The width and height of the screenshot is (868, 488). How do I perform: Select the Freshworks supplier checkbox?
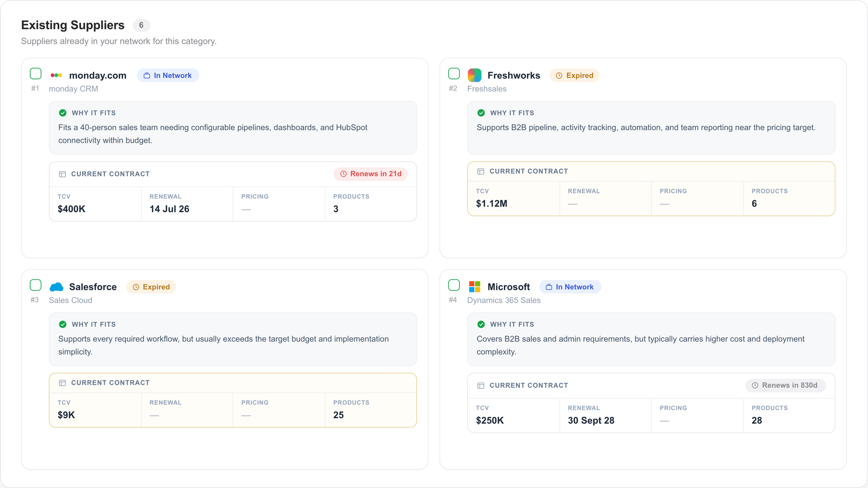pyautogui.click(x=454, y=74)
